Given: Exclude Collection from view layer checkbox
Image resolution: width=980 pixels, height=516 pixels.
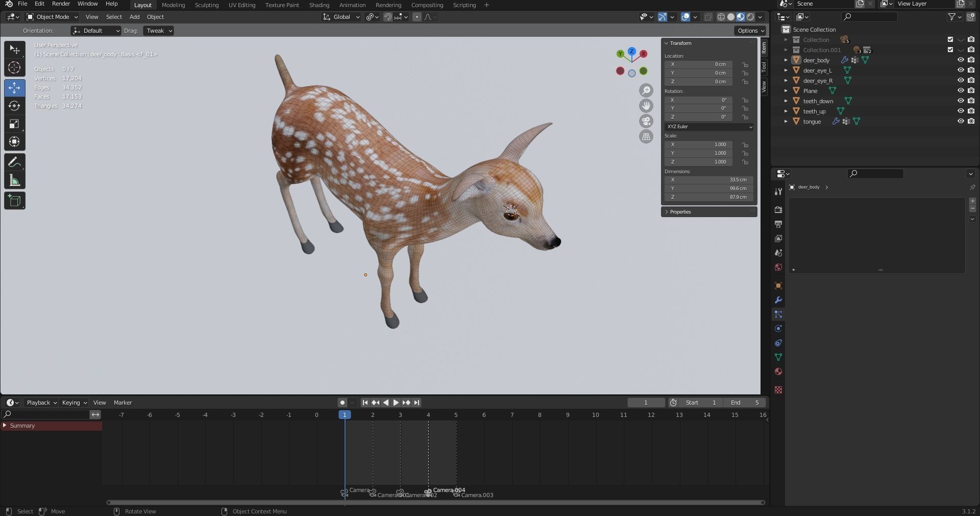Looking at the screenshot, I should [950, 39].
